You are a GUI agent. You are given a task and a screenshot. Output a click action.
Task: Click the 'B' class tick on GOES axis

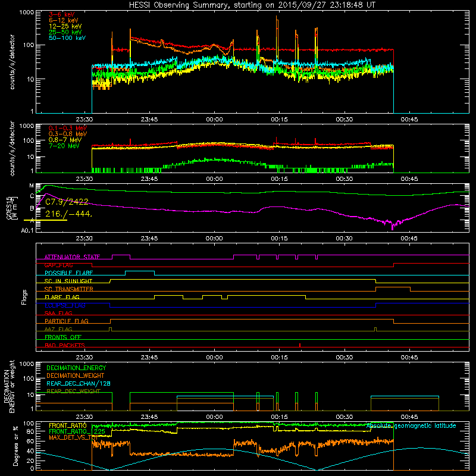[32, 208]
